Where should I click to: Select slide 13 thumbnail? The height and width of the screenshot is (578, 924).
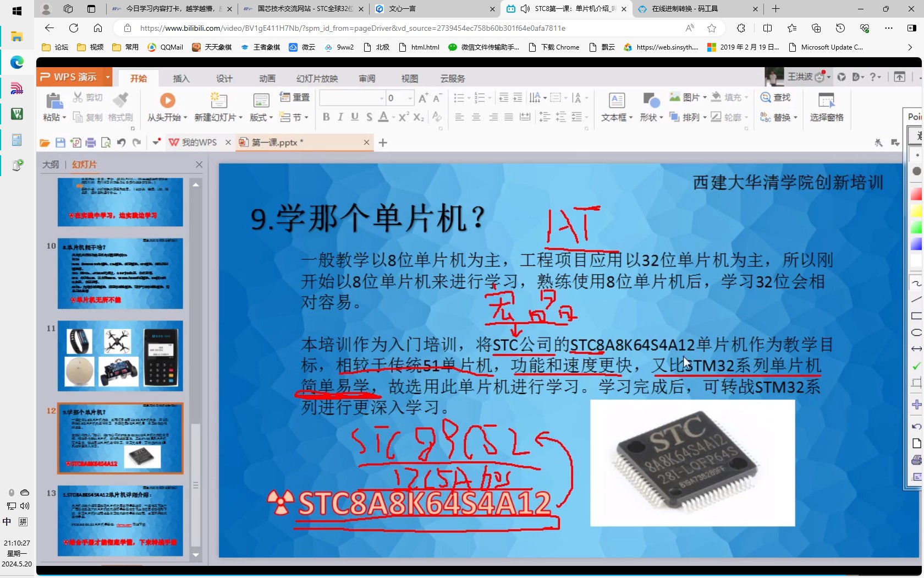[120, 521]
